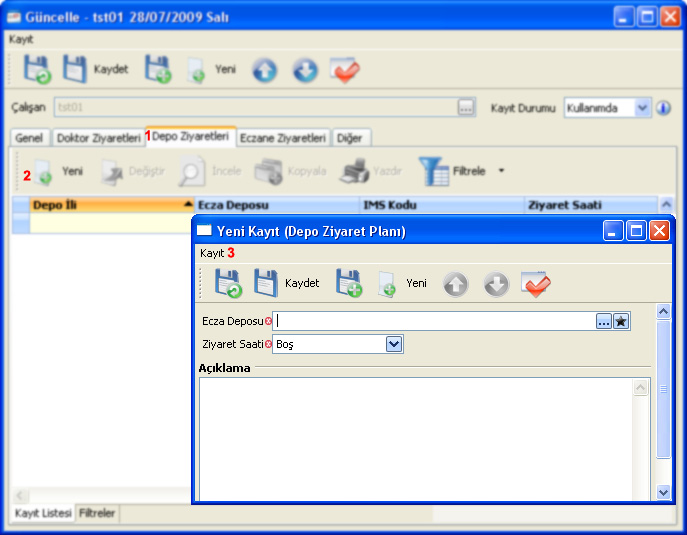The height and width of the screenshot is (535, 687).
Task: Open the Eczane Ziyaretleri tab
Action: point(283,138)
